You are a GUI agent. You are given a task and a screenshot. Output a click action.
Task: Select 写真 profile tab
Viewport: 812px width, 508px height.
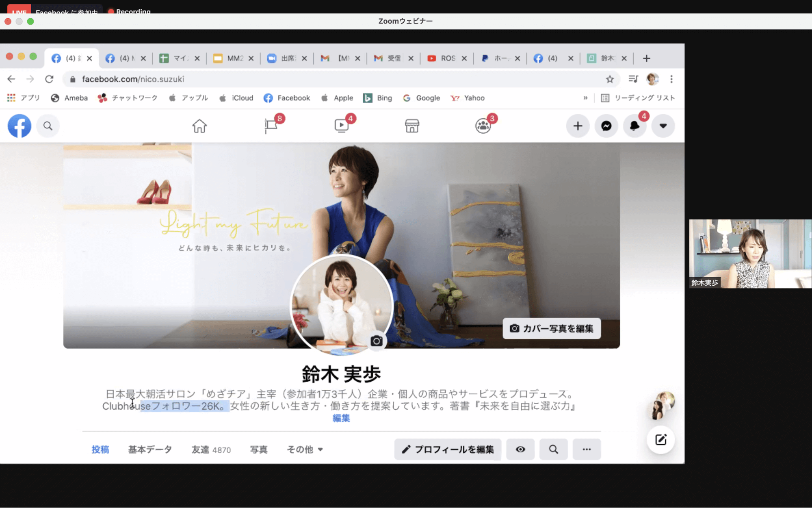click(x=259, y=449)
